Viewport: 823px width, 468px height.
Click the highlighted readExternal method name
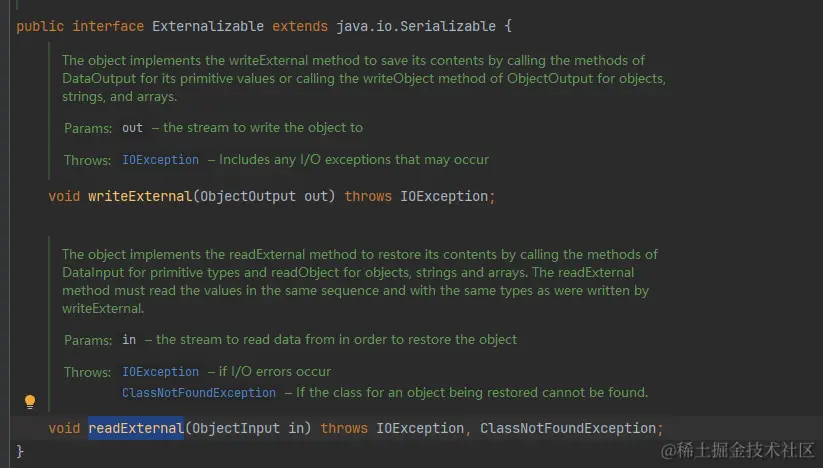coord(136,428)
